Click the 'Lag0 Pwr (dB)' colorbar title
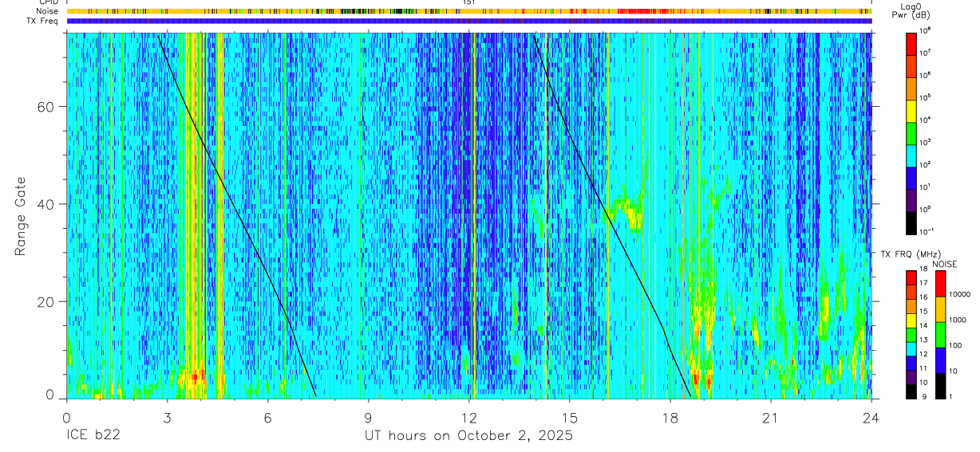 click(x=912, y=11)
